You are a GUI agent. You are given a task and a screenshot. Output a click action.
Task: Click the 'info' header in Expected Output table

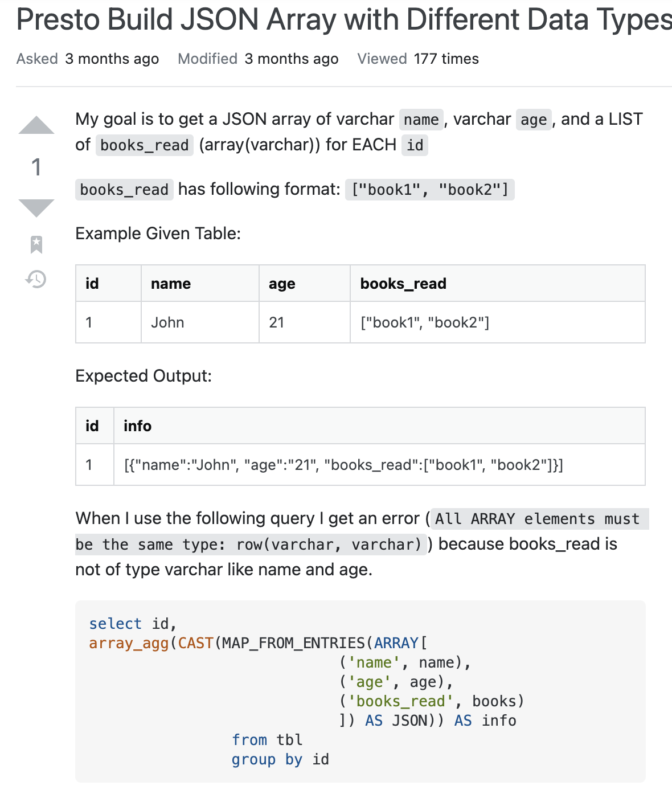pos(137,425)
